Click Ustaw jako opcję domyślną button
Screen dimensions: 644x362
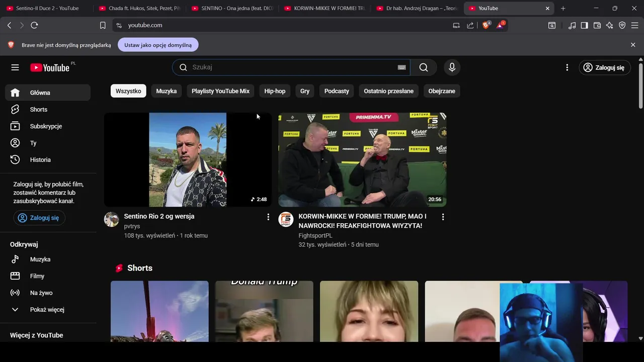pyautogui.click(x=158, y=45)
